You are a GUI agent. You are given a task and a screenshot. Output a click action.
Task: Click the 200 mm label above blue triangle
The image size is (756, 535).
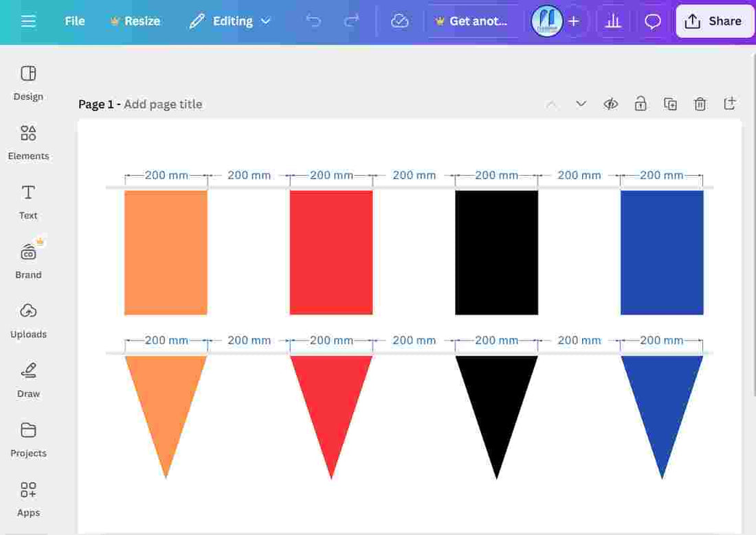[x=661, y=340]
